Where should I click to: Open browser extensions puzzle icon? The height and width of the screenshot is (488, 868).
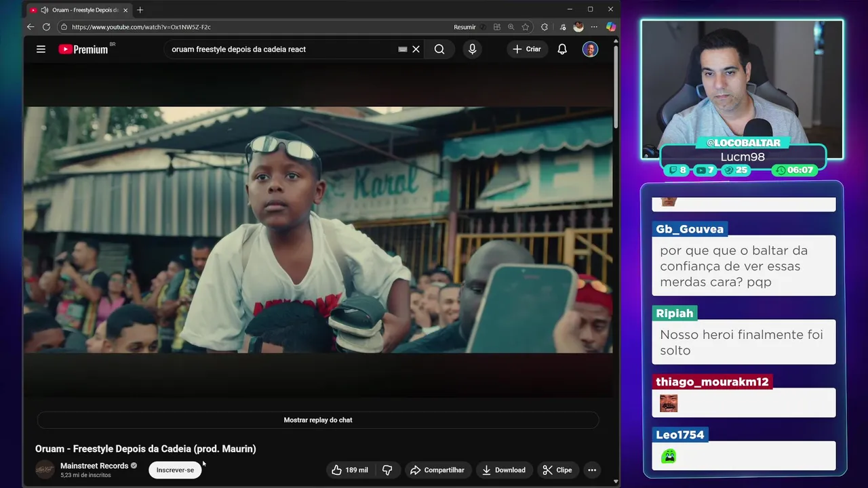pyautogui.click(x=545, y=27)
